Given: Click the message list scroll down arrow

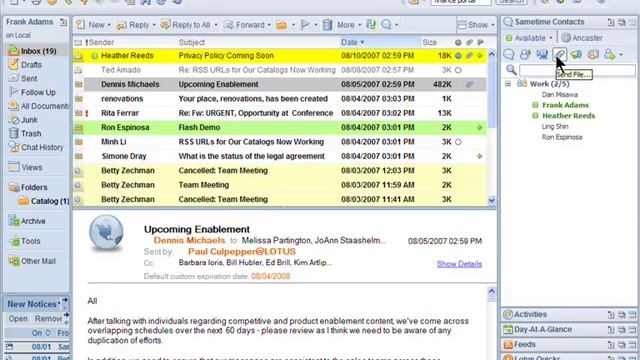Looking at the screenshot, I should 492,200.
